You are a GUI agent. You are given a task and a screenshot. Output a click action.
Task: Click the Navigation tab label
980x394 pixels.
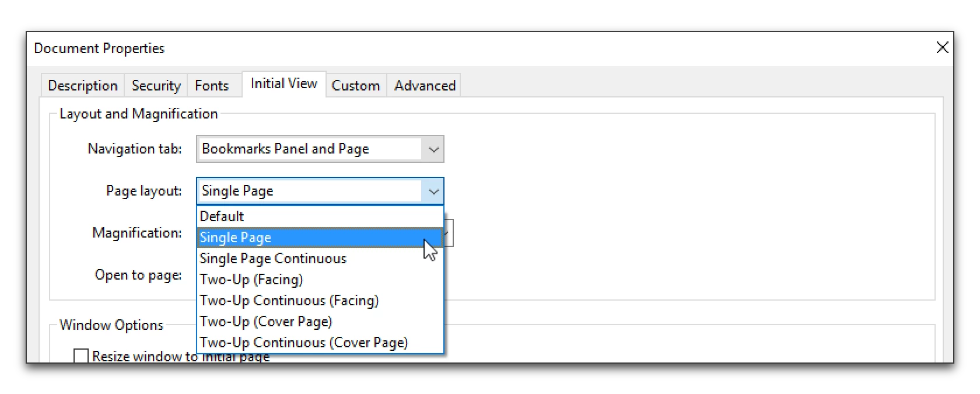[135, 149]
